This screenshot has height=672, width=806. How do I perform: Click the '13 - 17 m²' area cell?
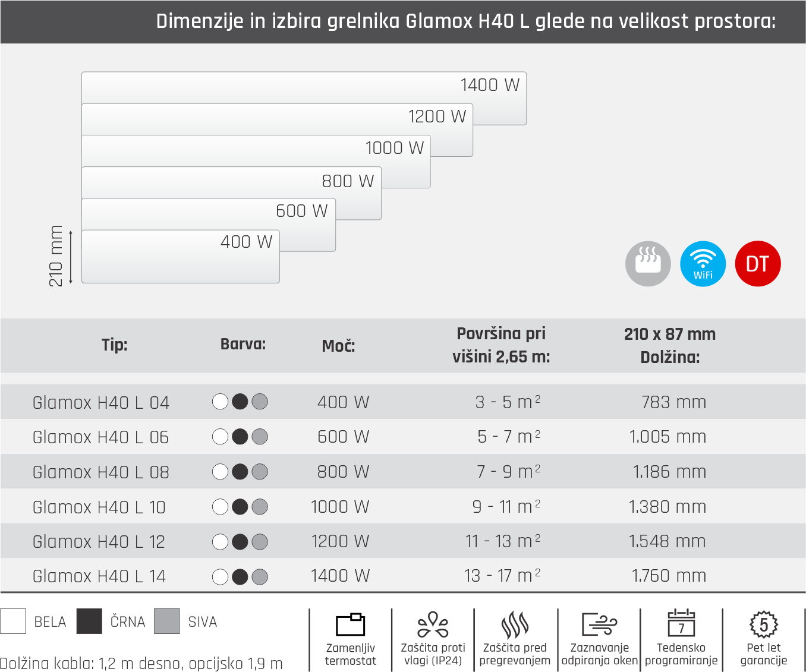[503, 576]
